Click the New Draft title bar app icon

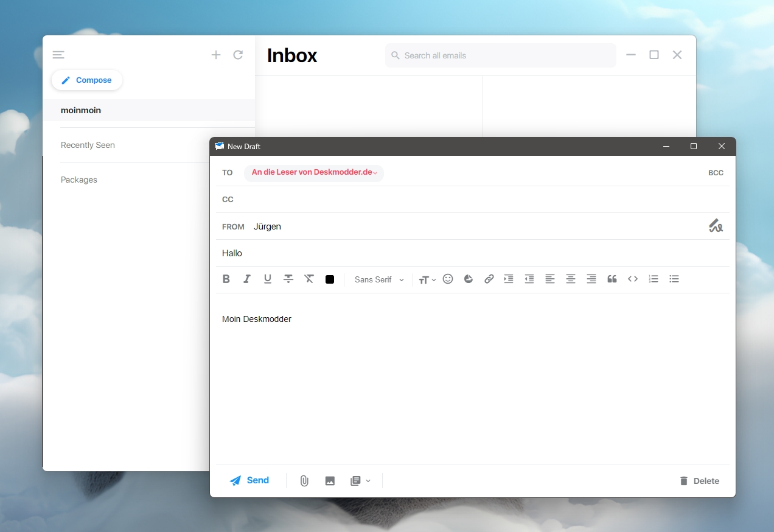[x=219, y=146]
